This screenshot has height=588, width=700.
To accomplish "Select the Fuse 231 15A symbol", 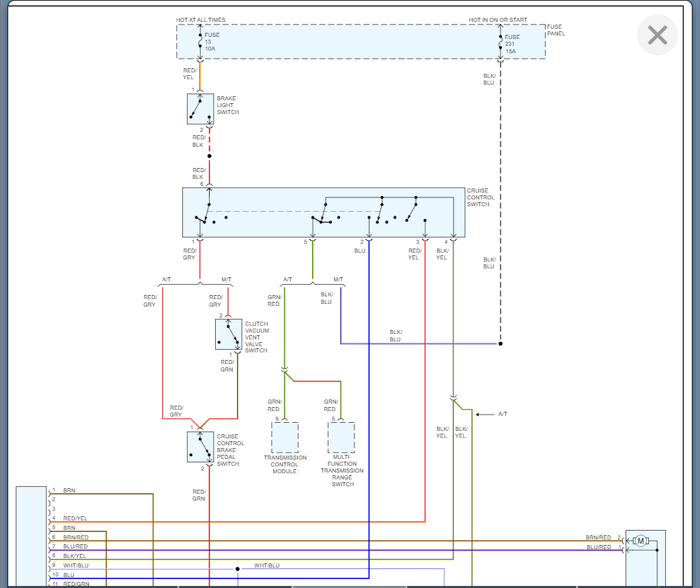I will (x=501, y=44).
